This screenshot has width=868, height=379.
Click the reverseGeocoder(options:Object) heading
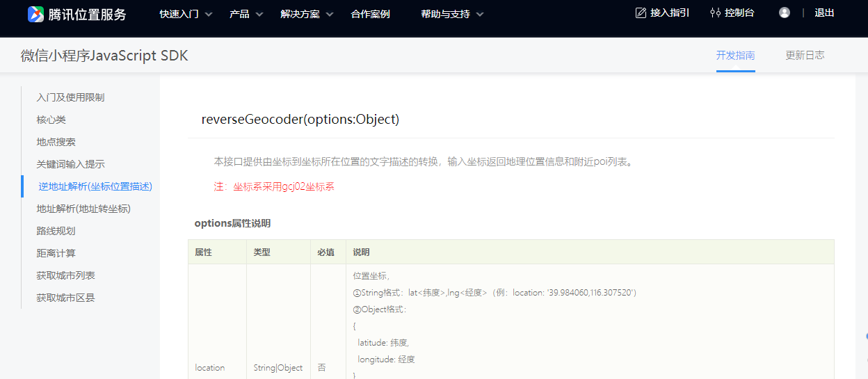click(x=300, y=119)
